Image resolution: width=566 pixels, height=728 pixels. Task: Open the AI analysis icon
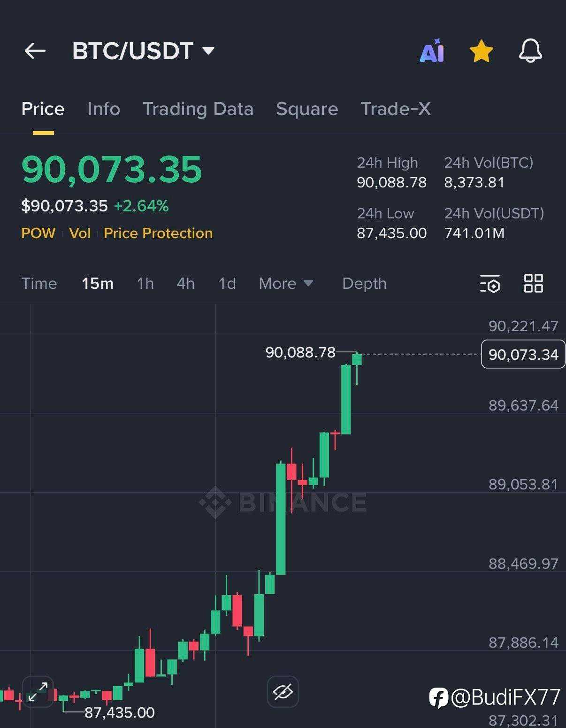click(432, 51)
